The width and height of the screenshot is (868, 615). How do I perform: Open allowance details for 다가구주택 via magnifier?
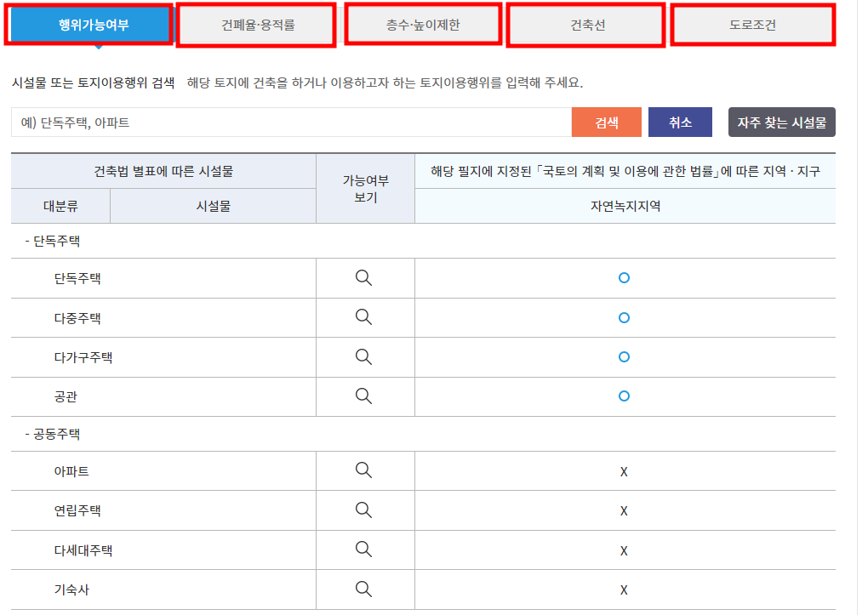[x=365, y=357]
